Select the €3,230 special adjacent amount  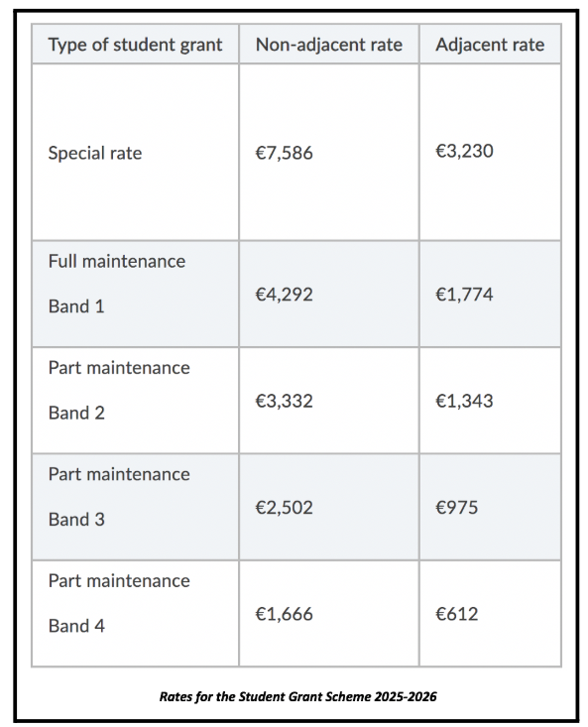tap(464, 151)
